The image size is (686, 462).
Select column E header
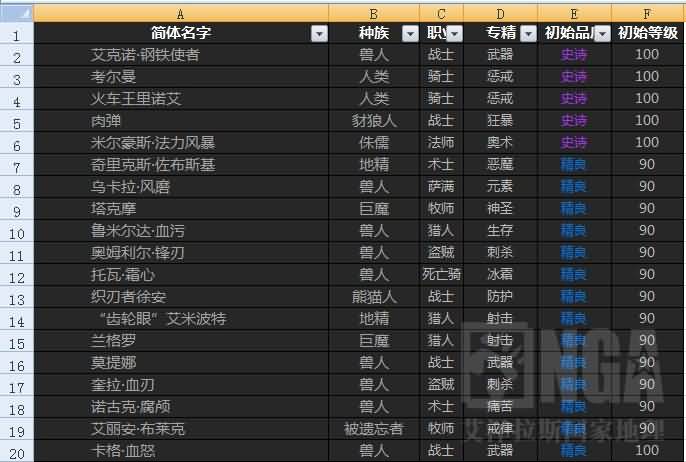tap(574, 14)
